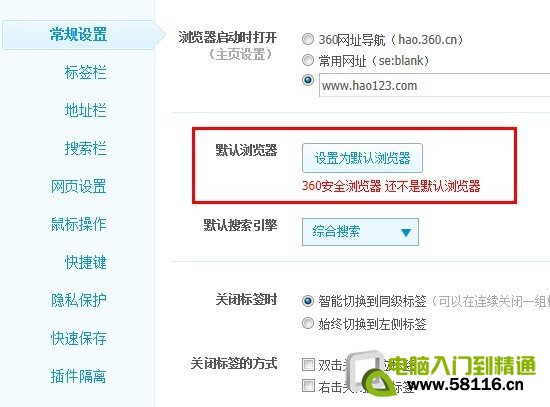Click the www.hao123.com homepage input field

434,85
